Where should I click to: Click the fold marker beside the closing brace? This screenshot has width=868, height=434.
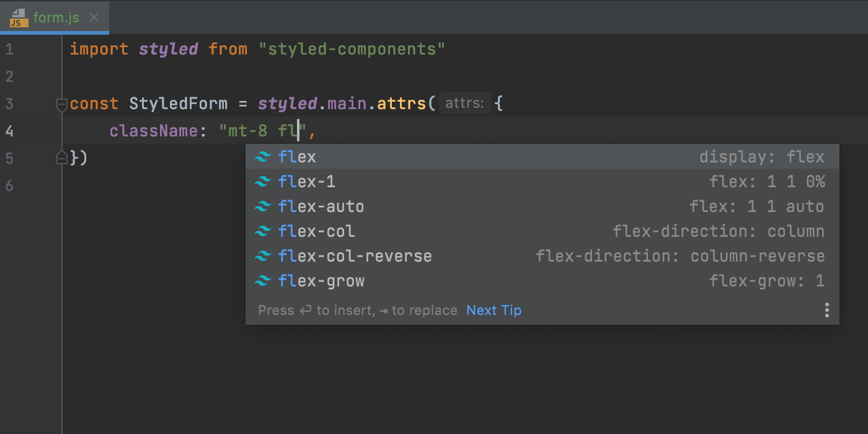pyautogui.click(x=61, y=157)
